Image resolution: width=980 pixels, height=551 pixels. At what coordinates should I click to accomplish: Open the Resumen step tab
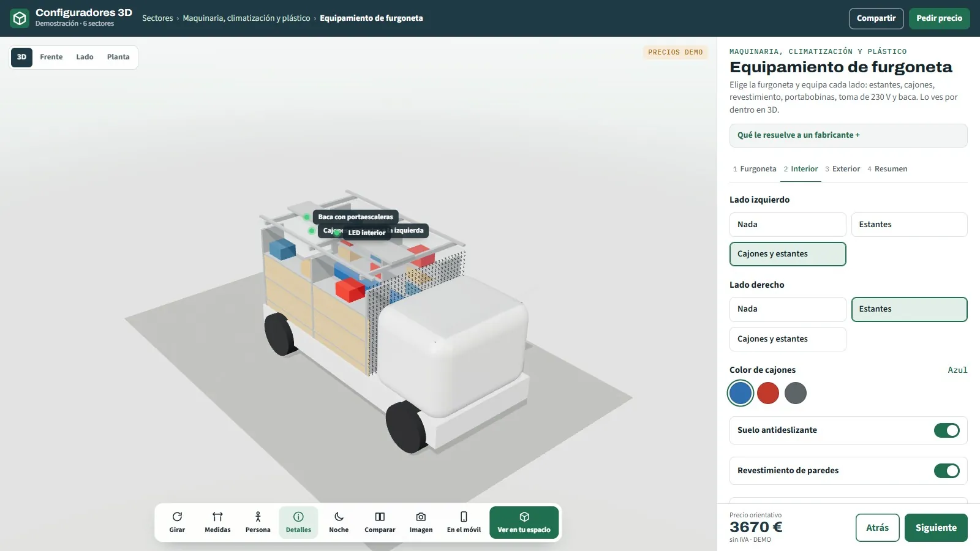[888, 169]
